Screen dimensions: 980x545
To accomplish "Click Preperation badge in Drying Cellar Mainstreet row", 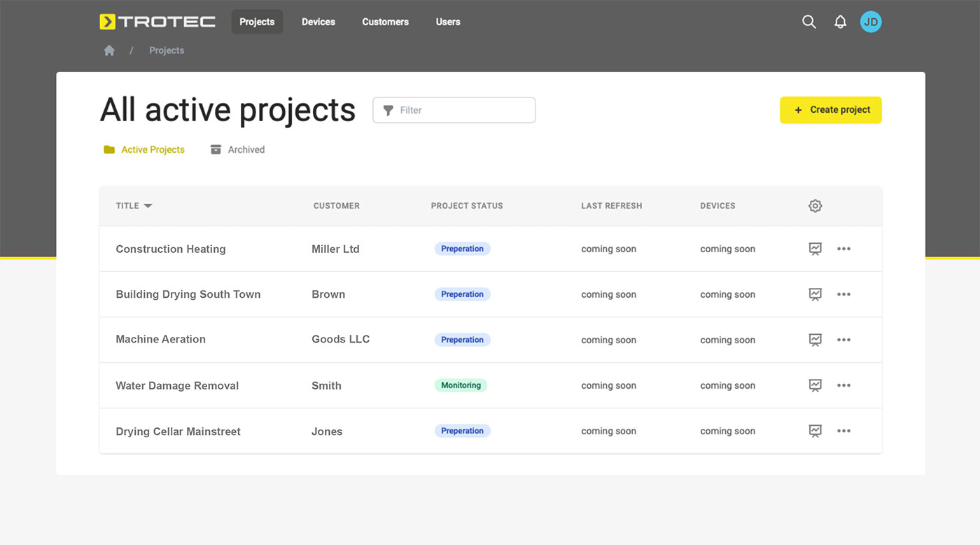I will [x=462, y=431].
